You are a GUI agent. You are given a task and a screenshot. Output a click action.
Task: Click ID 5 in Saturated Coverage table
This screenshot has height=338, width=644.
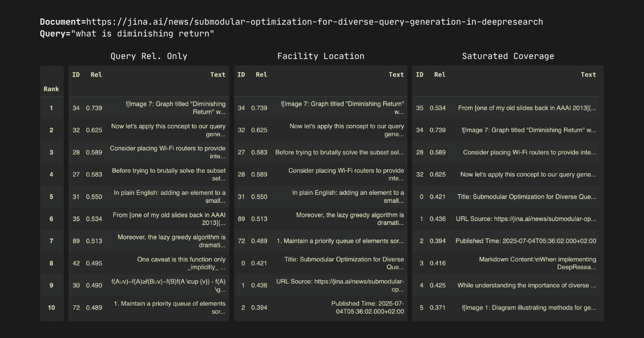pos(422,307)
